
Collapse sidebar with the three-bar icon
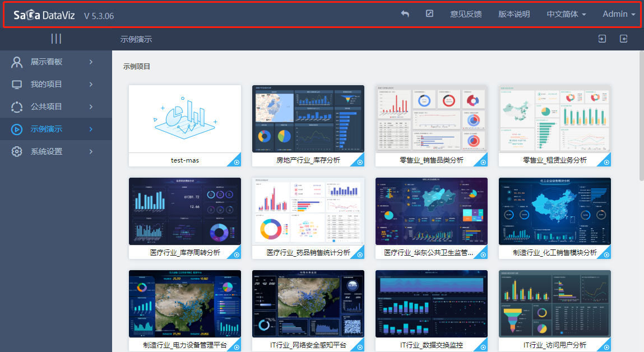click(x=56, y=39)
